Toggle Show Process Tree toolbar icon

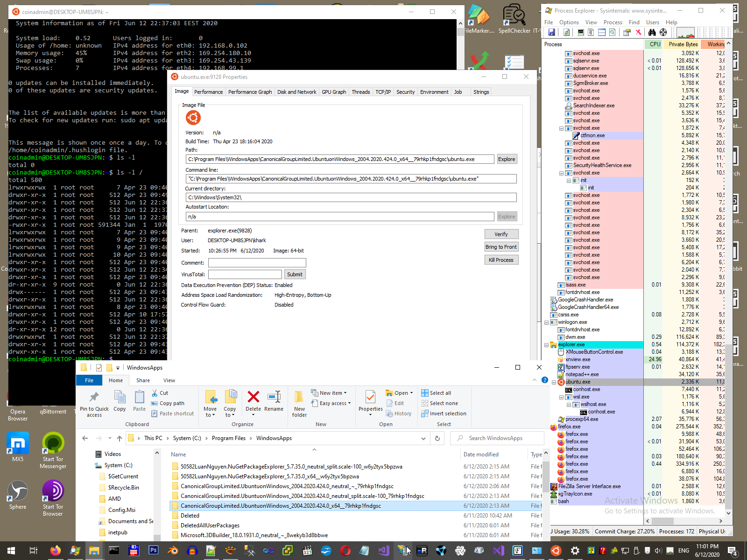(x=591, y=32)
